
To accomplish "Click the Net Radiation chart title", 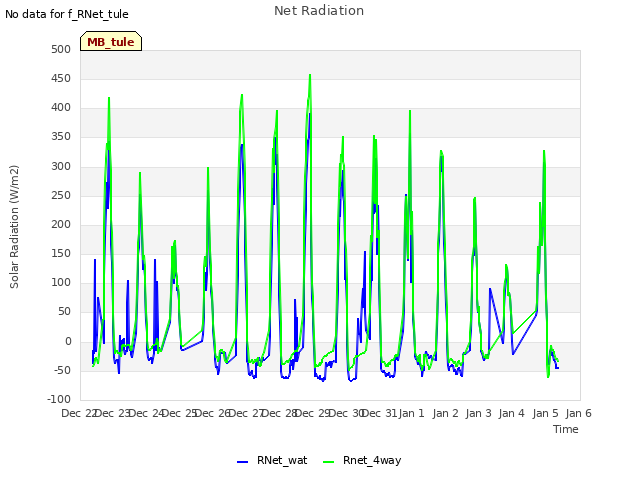I will click(x=319, y=11).
